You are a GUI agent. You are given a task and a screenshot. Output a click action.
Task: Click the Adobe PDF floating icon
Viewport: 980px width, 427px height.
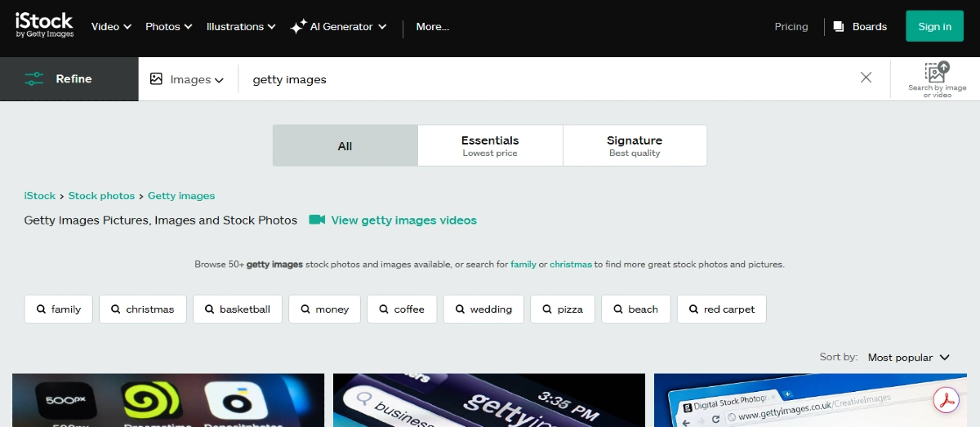click(x=947, y=399)
